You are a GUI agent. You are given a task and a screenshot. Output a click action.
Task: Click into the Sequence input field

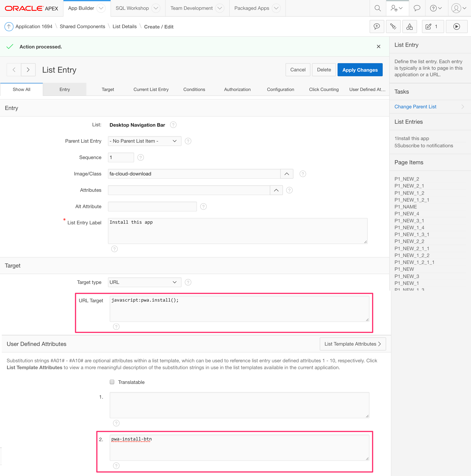click(x=121, y=157)
